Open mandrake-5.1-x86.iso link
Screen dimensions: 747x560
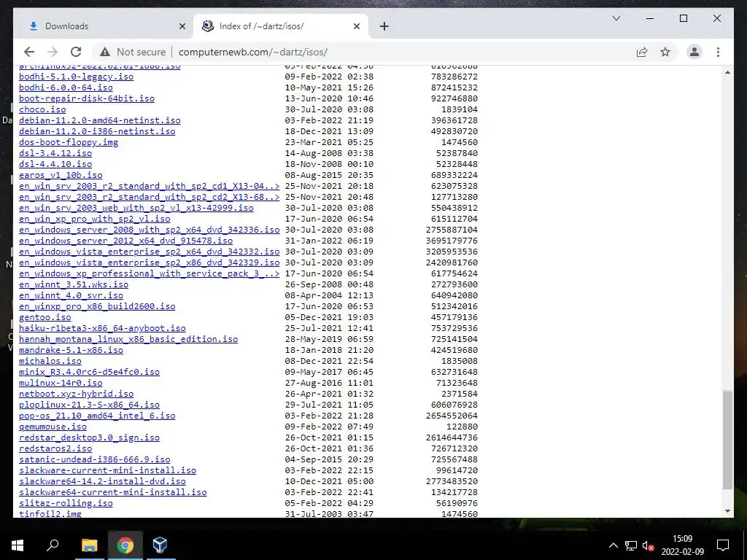(x=71, y=351)
